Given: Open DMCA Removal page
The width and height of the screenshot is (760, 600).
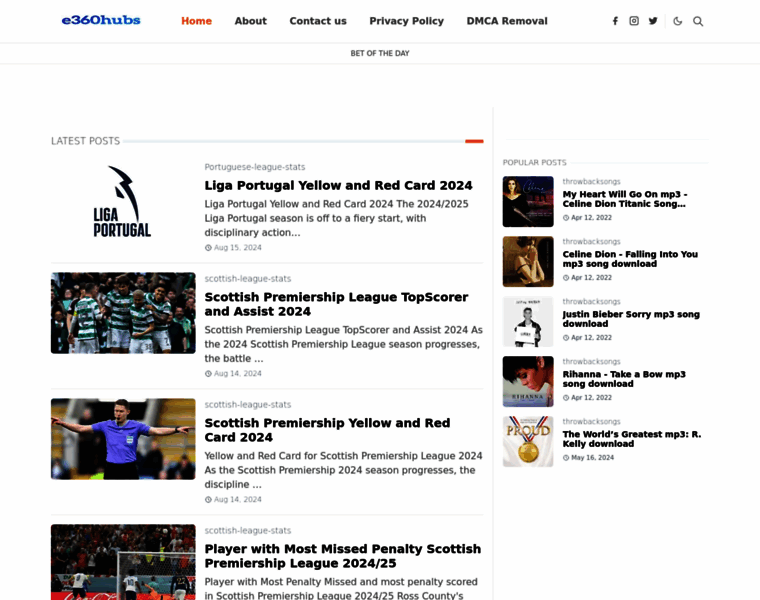Looking at the screenshot, I should (507, 21).
